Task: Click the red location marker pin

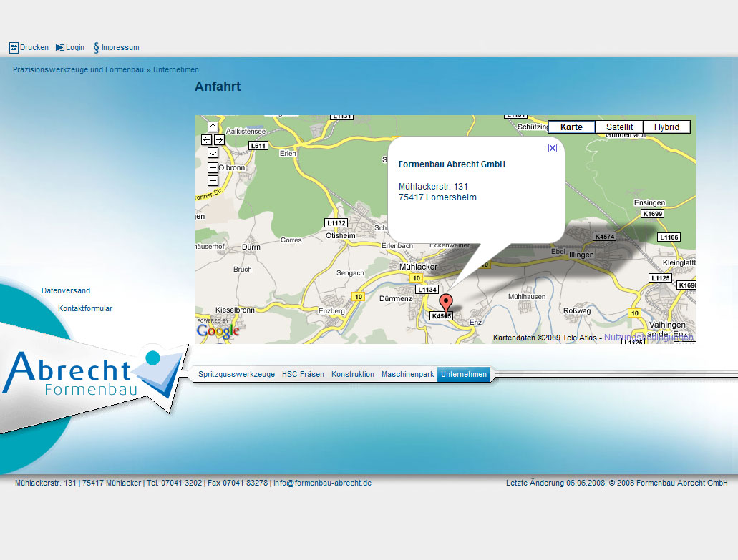Action: [x=446, y=303]
